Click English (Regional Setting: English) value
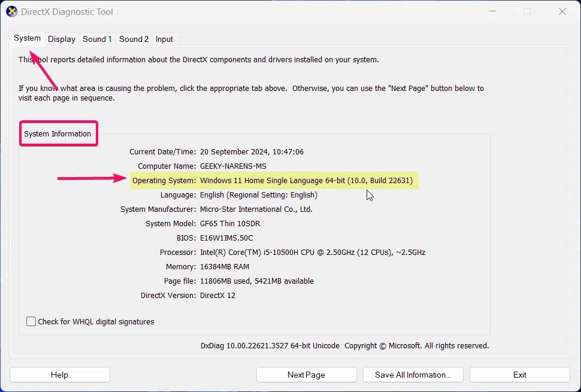Viewport: 581px width, 392px height. tap(259, 195)
